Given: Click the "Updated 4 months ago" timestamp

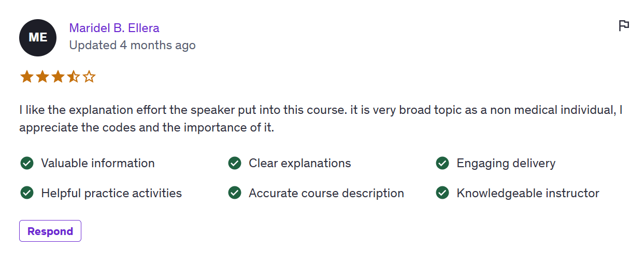Looking at the screenshot, I should [132, 45].
